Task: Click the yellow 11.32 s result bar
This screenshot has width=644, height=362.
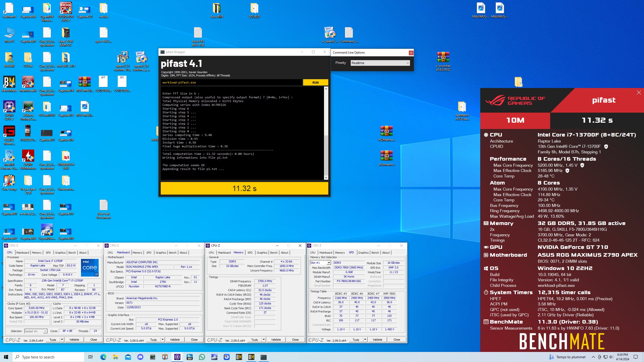Action: 244,188
